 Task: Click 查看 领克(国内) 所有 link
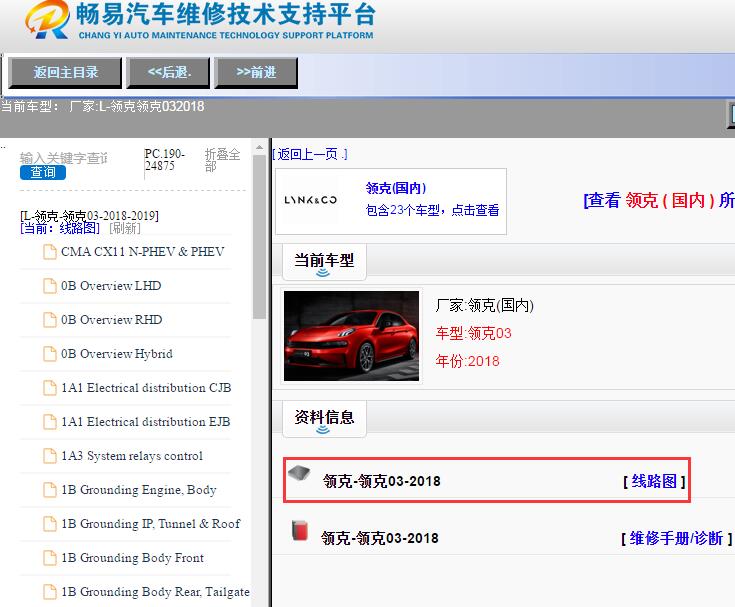coord(659,201)
